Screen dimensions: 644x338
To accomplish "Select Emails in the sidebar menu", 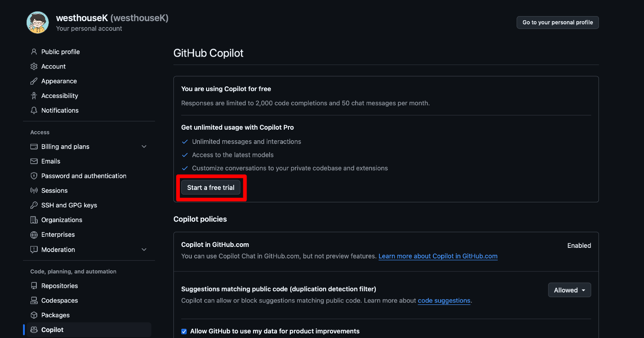I will [x=51, y=161].
